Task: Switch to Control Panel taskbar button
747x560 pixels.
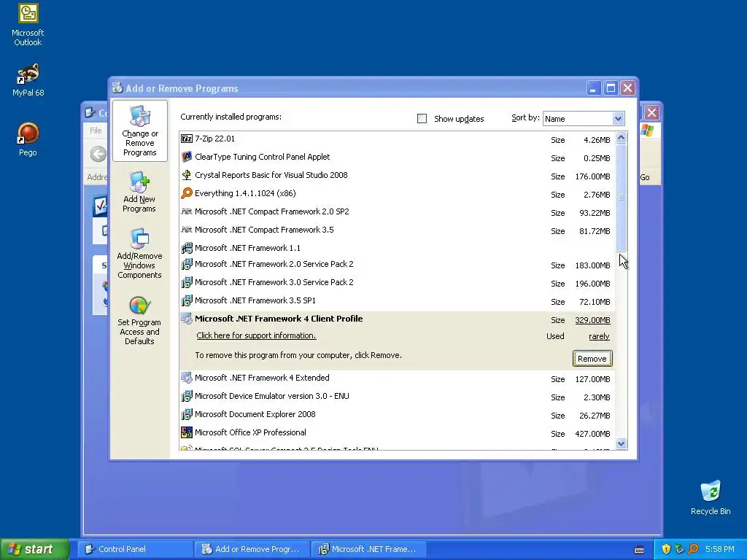Action: 135,549
